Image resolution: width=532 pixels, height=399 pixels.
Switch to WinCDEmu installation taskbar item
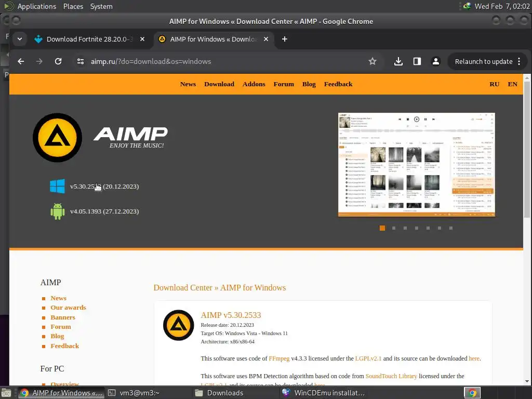pyautogui.click(x=323, y=393)
